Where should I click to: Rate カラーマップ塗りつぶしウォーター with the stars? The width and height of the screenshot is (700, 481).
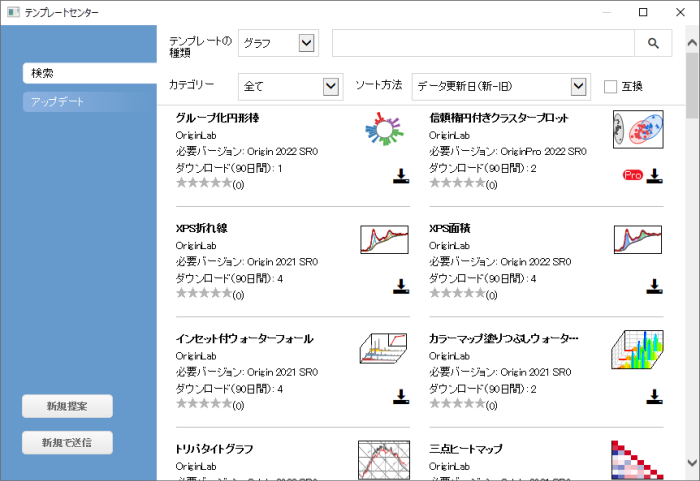(x=458, y=403)
